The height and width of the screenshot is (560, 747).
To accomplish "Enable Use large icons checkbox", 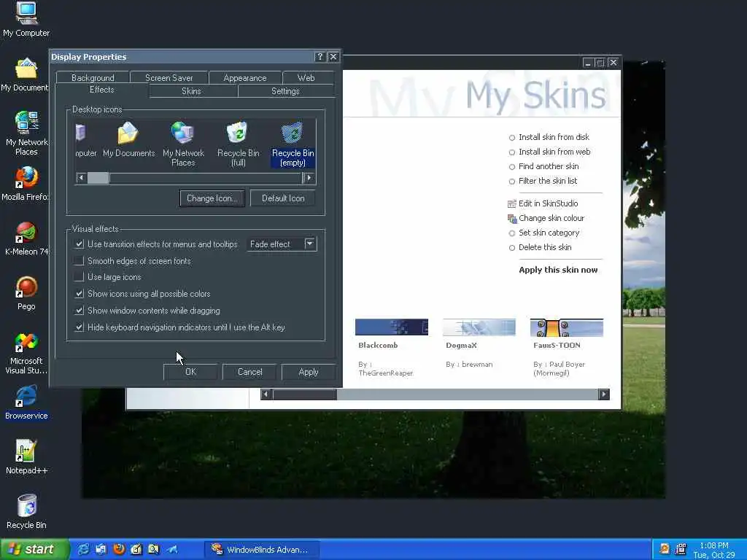I will pyautogui.click(x=79, y=276).
